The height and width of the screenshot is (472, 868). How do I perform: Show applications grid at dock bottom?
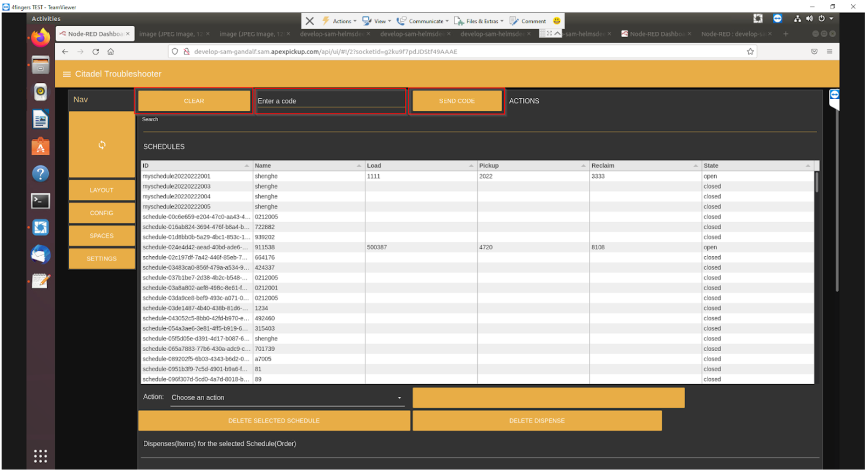[x=41, y=456]
